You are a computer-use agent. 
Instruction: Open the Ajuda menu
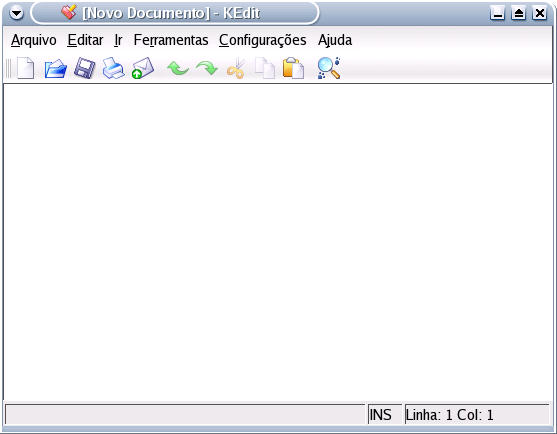click(335, 40)
